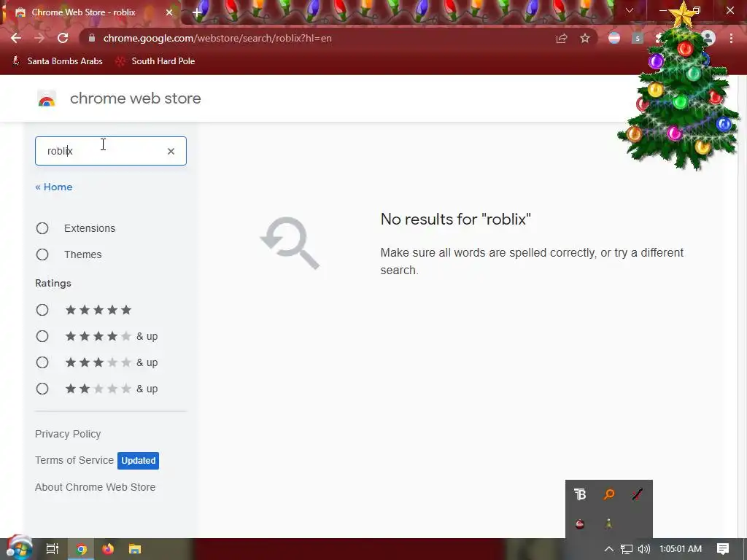Launch Firefox from the taskbar
The image size is (747, 560).
point(108,549)
